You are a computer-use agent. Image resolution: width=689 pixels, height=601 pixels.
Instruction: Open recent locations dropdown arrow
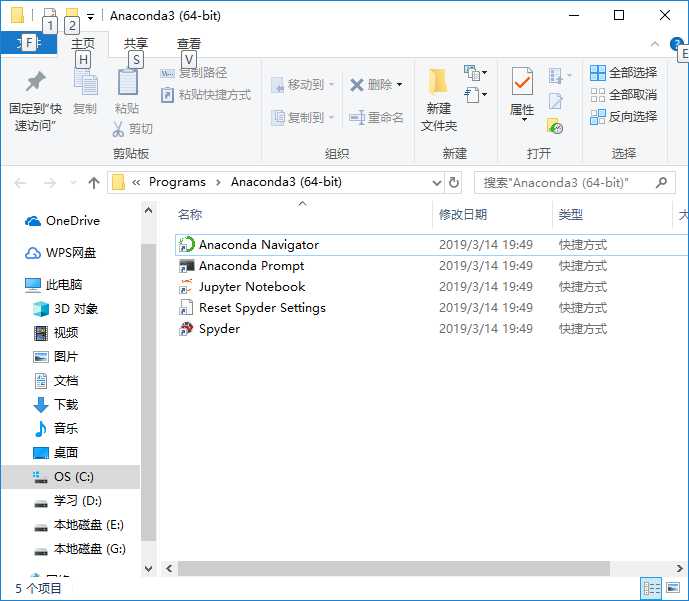pos(73,183)
